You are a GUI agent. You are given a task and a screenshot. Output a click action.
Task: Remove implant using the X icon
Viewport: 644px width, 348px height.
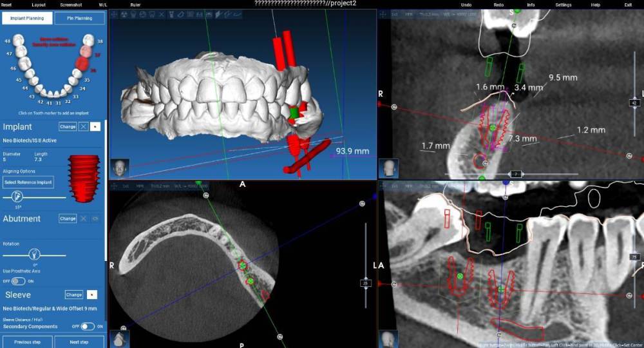coord(83,127)
